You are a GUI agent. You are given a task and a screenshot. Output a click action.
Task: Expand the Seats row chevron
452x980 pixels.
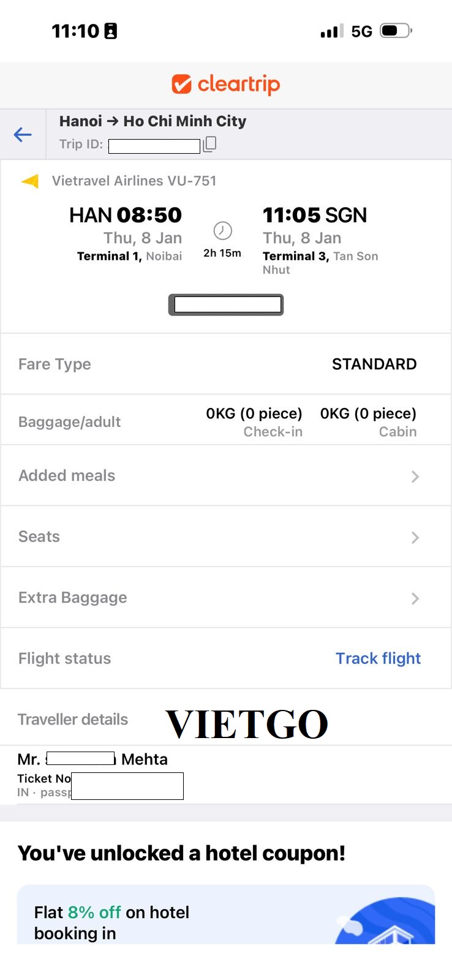415,538
